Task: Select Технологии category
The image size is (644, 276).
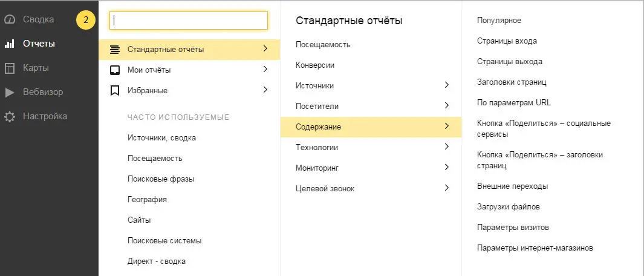Action: (x=317, y=147)
